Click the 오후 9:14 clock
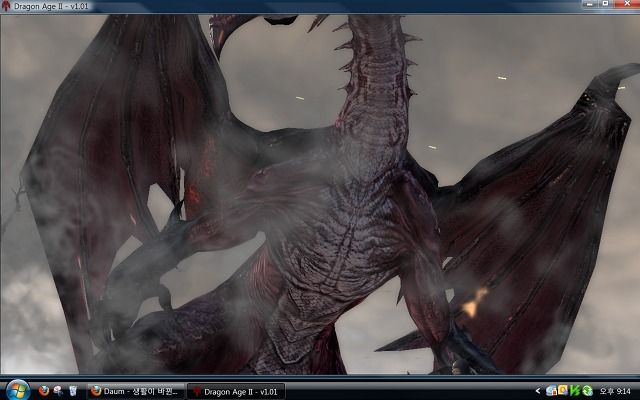The width and height of the screenshot is (640, 400). coord(615,391)
